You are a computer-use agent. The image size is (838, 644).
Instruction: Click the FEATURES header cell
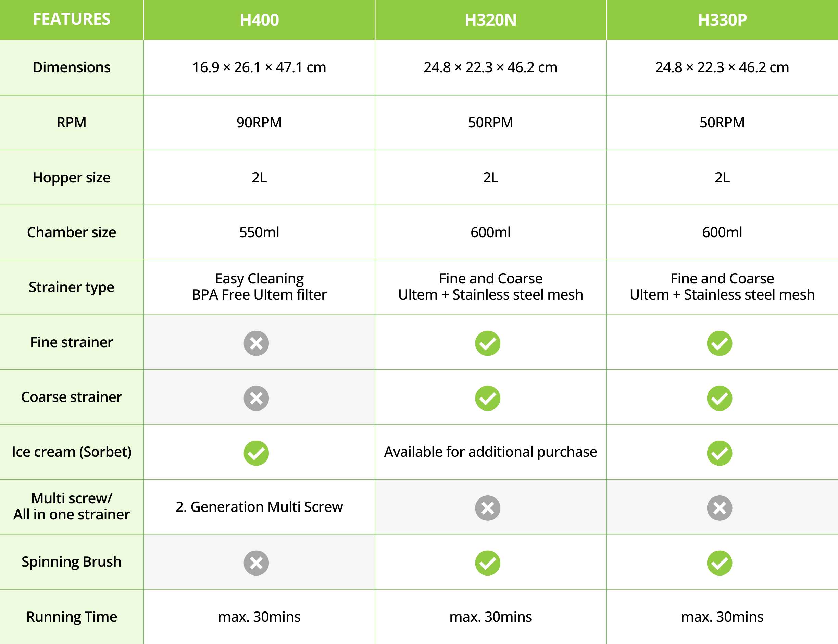[x=72, y=19]
